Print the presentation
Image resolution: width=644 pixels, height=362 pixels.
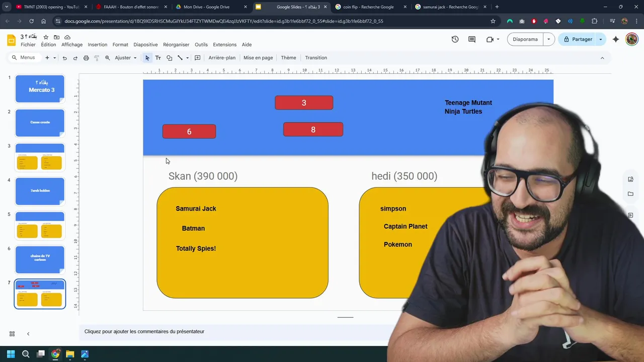86,58
